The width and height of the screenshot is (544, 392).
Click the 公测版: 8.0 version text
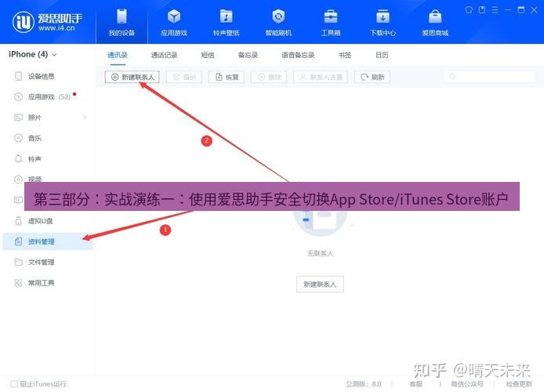click(364, 384)
